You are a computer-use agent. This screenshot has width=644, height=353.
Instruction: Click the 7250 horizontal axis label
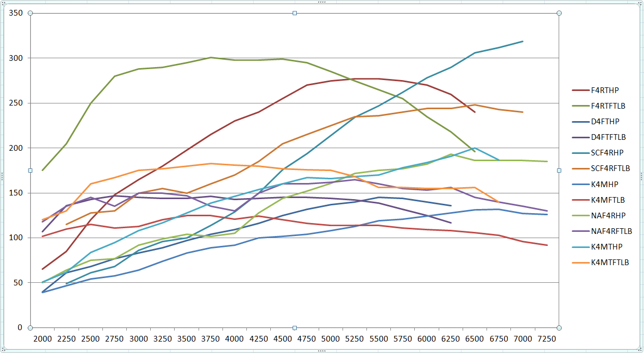click(547, 338)
